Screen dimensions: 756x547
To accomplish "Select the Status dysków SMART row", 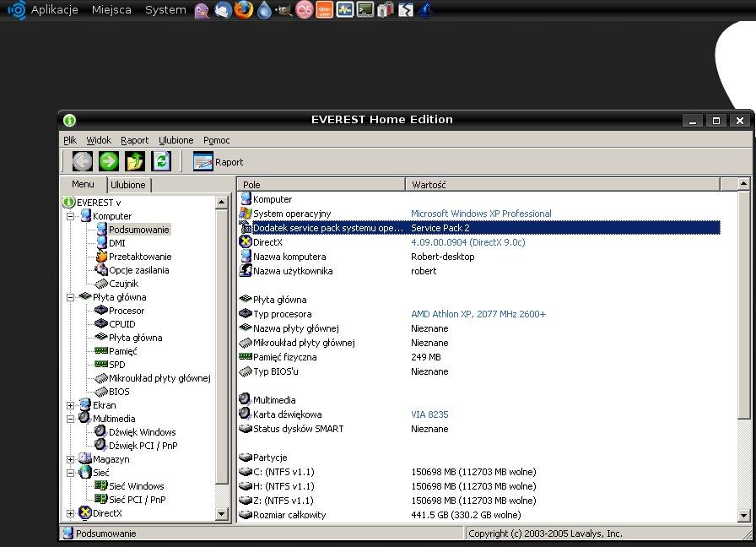I will point(479,429).
